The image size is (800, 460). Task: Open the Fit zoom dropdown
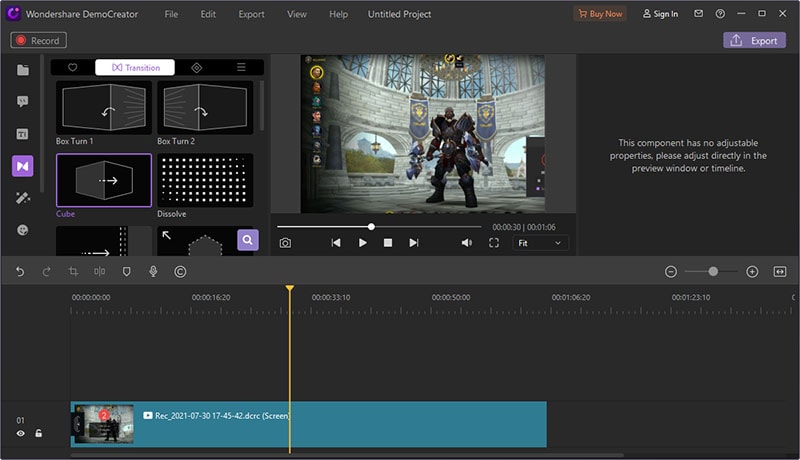[540, 243]
